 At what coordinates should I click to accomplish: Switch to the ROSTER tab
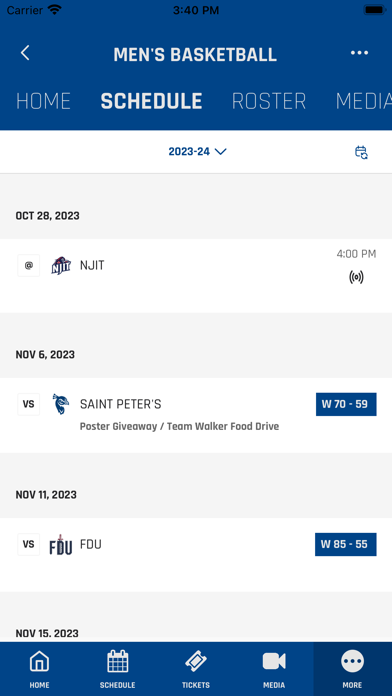pos(269,102)
